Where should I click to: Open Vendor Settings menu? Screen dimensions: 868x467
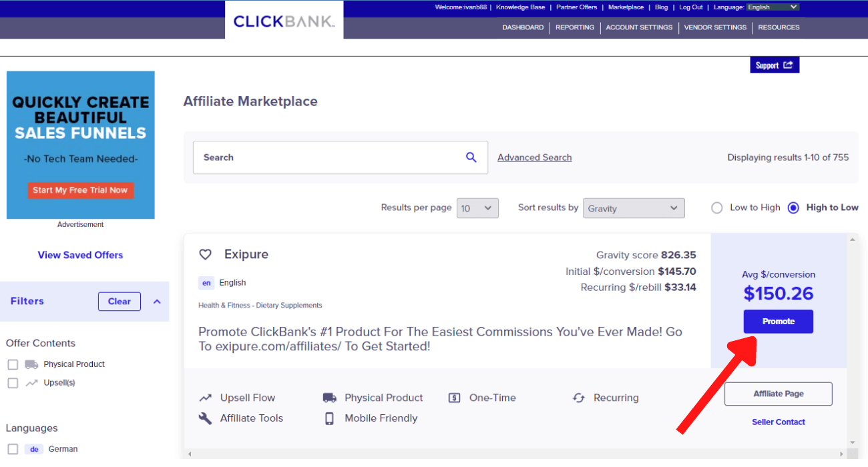[715, 27]
